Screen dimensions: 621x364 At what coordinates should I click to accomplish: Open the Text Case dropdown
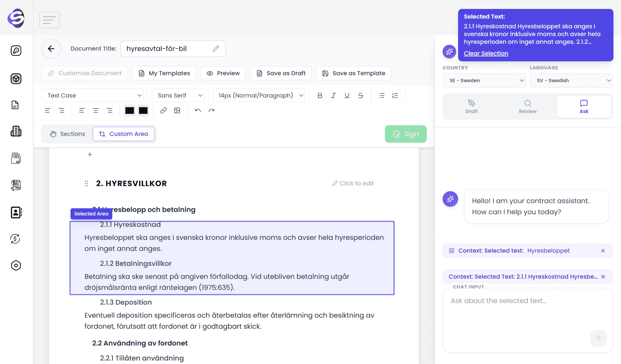click(x=92, y=96)
